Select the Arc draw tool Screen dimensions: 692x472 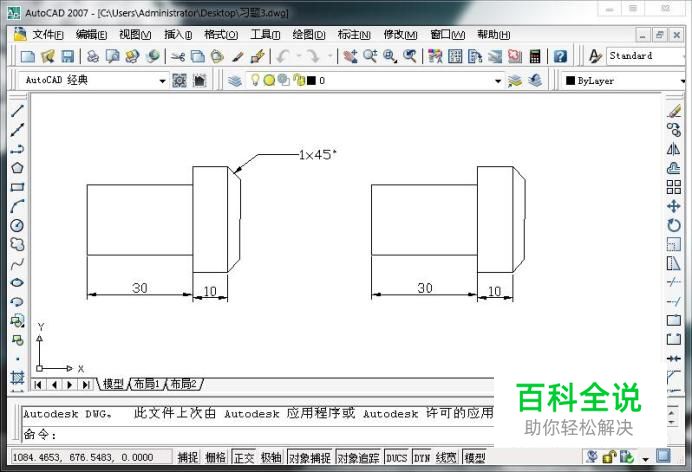tap(17, 206)
